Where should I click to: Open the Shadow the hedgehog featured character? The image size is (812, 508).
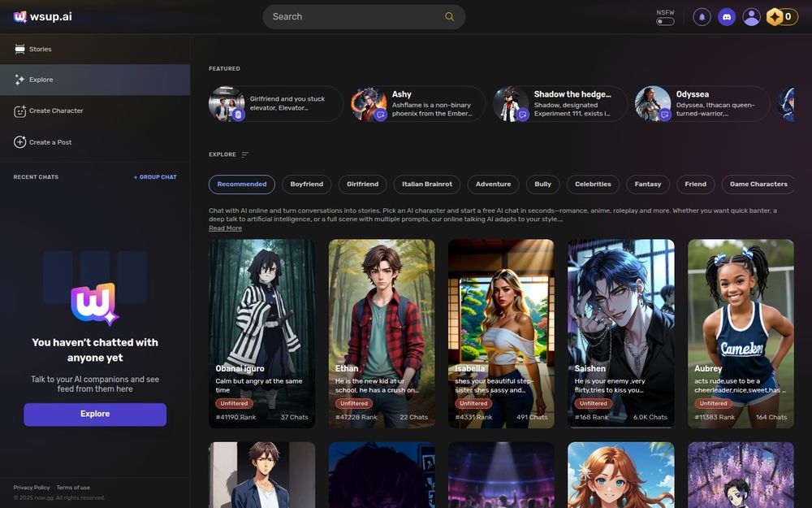[x=559, y=104]
